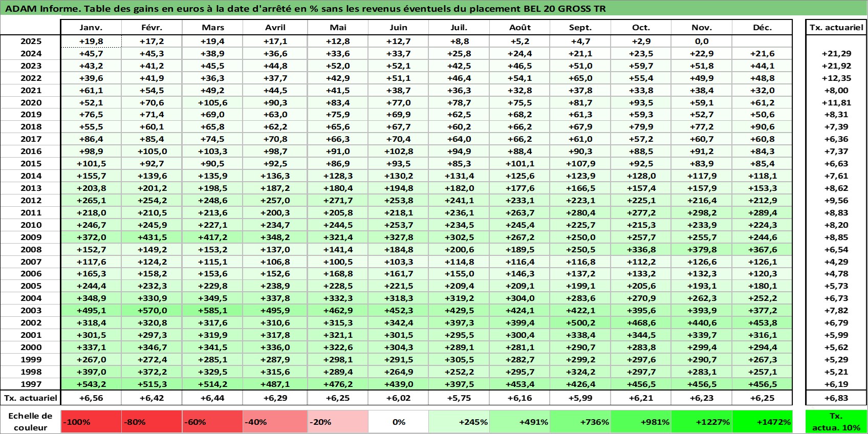Viewport: 868px width, 434px height.
Task: Select the -80% color scale swatch
Action: 152,422
